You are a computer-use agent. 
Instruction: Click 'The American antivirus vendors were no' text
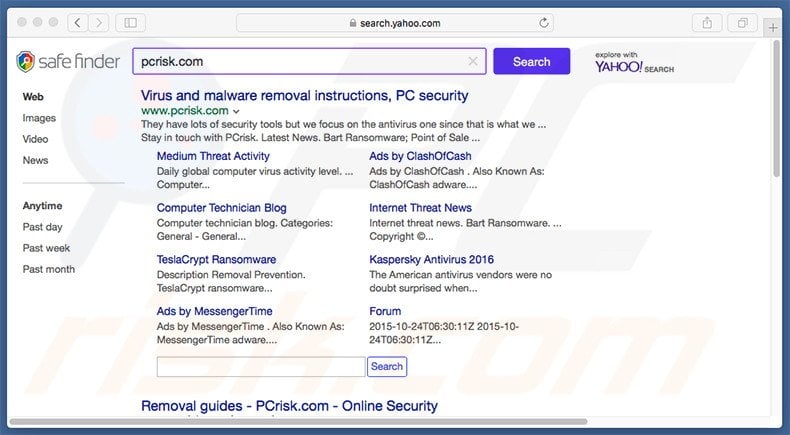pos(460,275)
